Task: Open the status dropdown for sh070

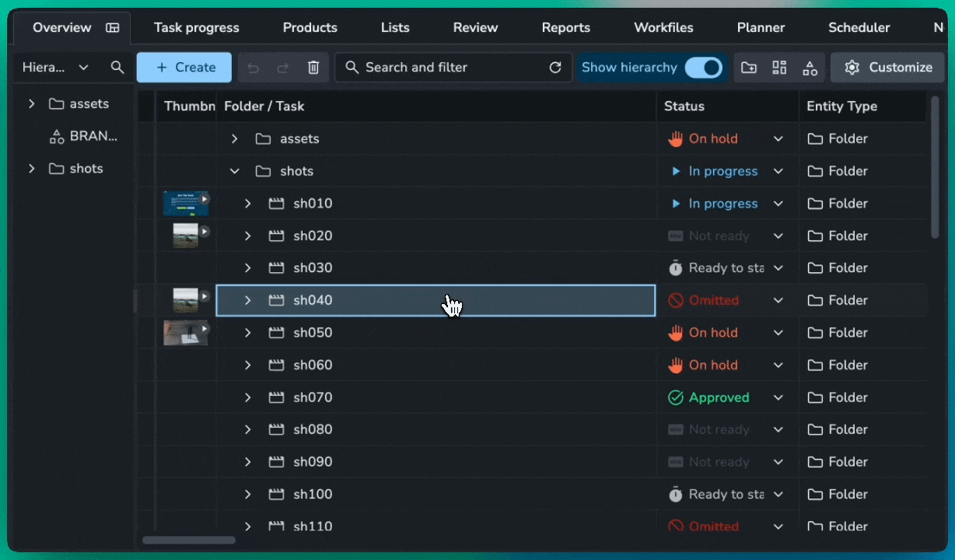Action: (x=778, y=397)
